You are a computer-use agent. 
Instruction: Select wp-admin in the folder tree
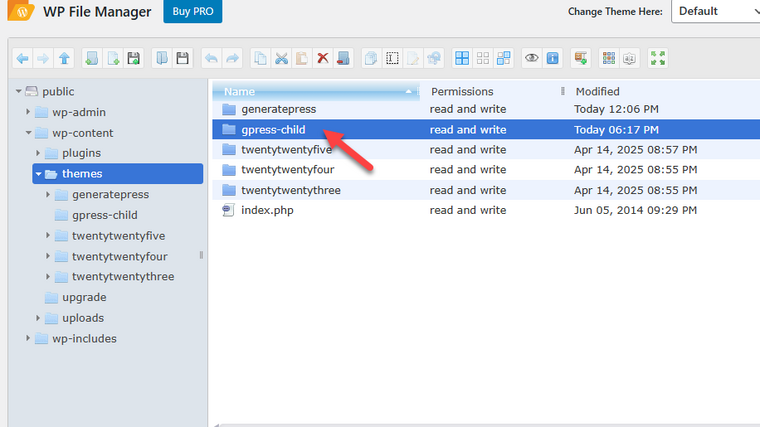(79, 112)
